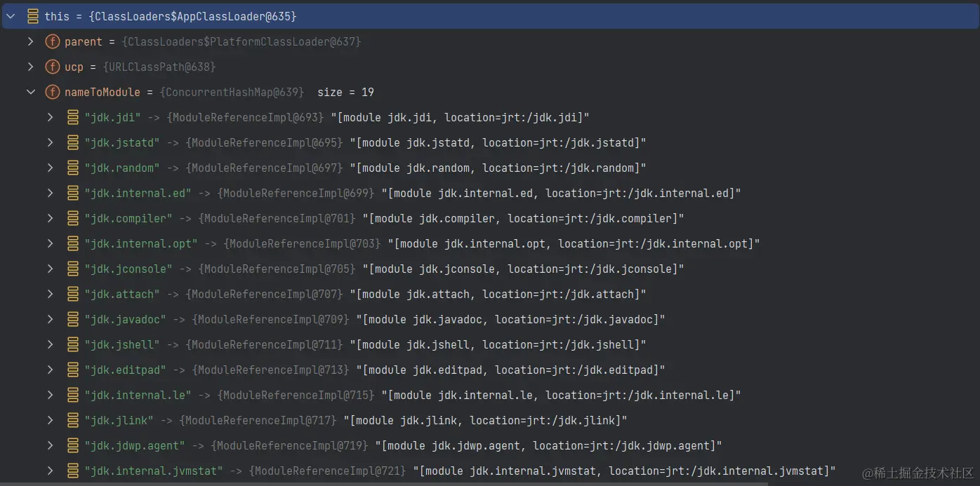The height and width of the screenshot is (486, 980).
Task: Select the jrt:/jdk.compiler module description
Action: 523,219
